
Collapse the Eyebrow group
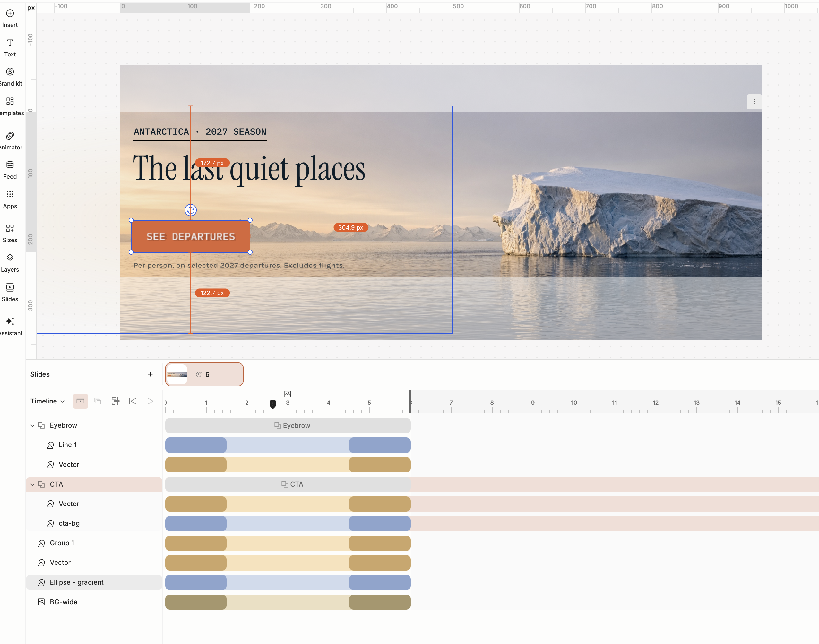(32, 425)
